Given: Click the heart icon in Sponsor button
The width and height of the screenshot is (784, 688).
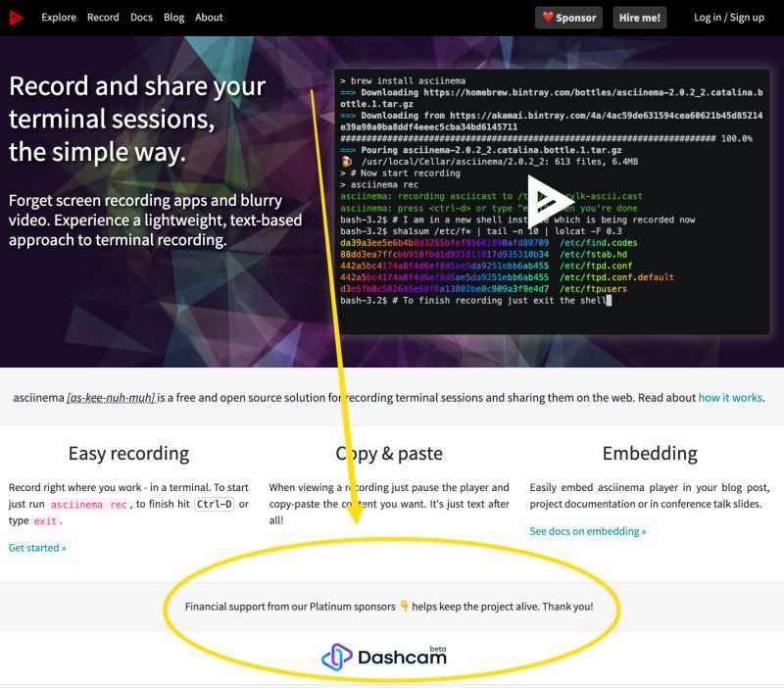Looking at the screenshot, I should point(548,17).
